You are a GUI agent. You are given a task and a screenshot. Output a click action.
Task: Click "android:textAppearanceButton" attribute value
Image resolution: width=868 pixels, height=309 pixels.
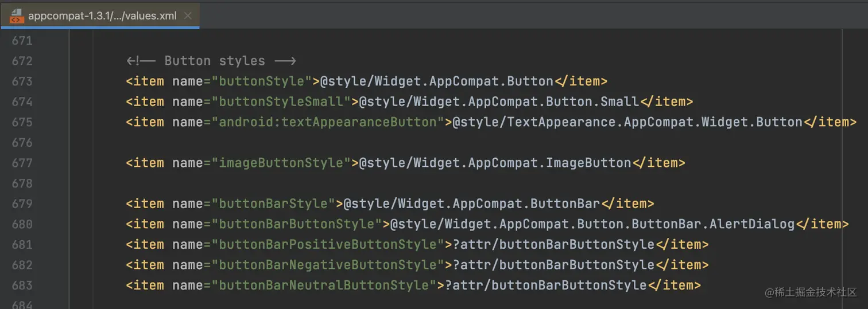pyautogui.click(x=328, y=122)
